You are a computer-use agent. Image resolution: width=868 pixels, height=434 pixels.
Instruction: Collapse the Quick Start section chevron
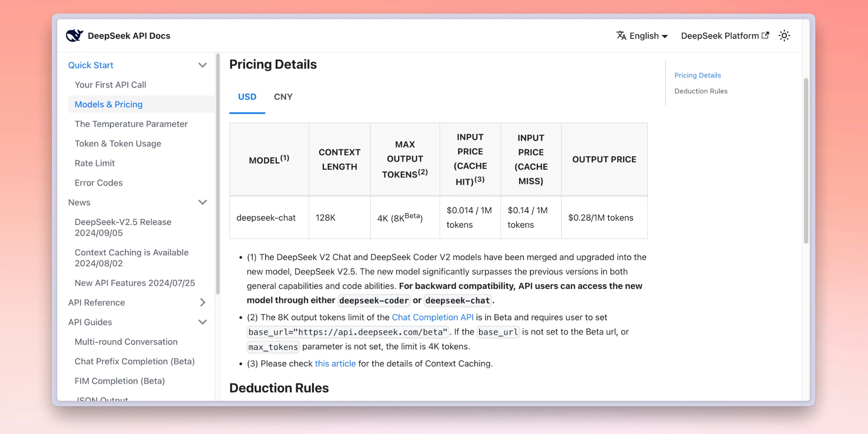point(202,65)
